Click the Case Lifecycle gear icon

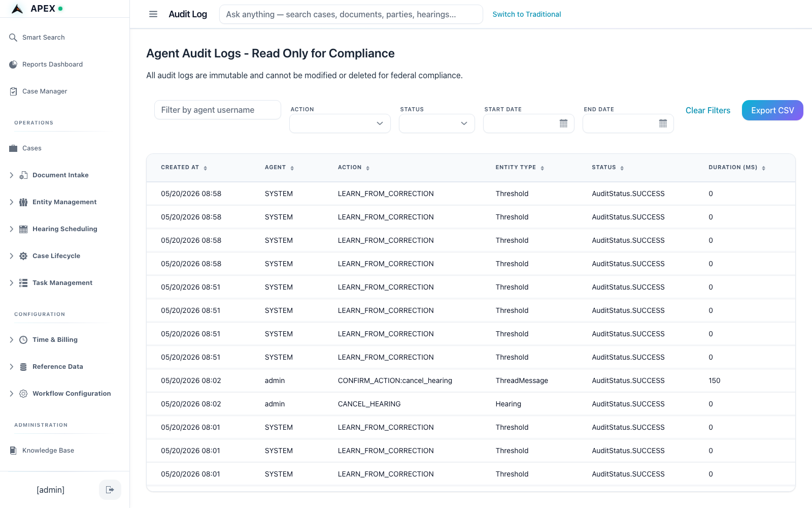(x=23, y=256)
